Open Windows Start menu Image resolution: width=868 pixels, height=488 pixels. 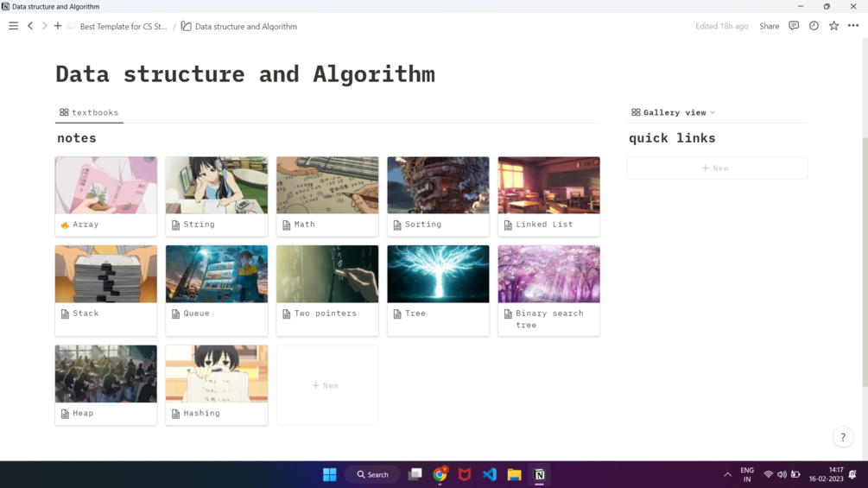[x=329, y=474]
